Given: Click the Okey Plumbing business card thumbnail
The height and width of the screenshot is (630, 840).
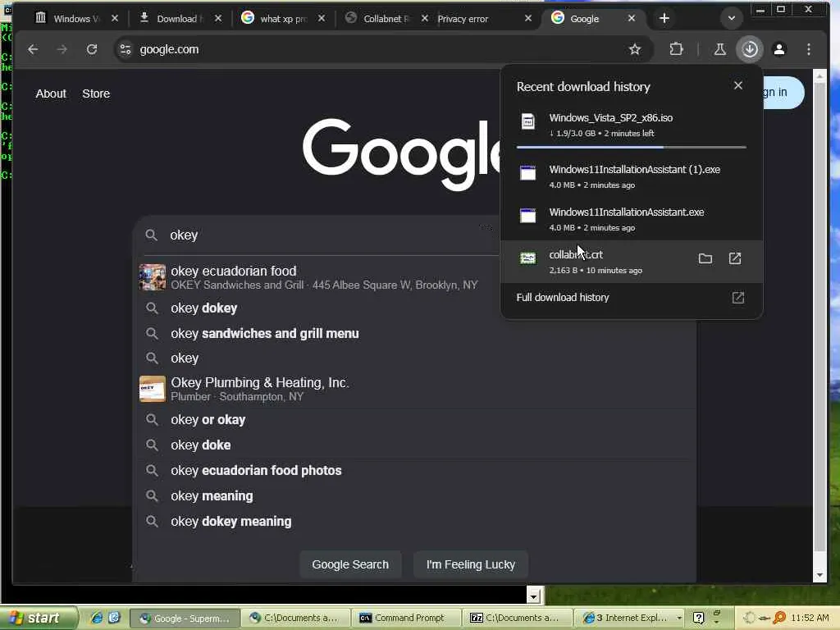Looking at the screenshot, I should coord(152,389).
